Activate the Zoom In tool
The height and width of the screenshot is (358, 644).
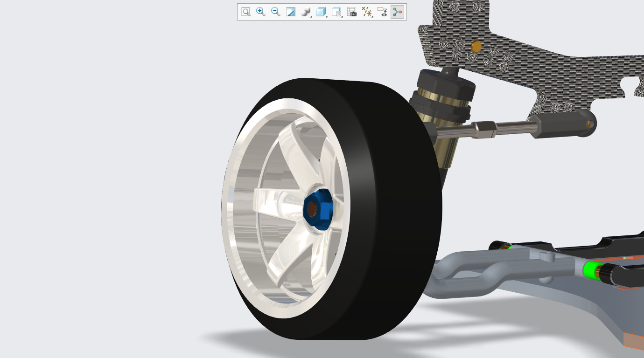pyautogui.click(x=261, y=12)
